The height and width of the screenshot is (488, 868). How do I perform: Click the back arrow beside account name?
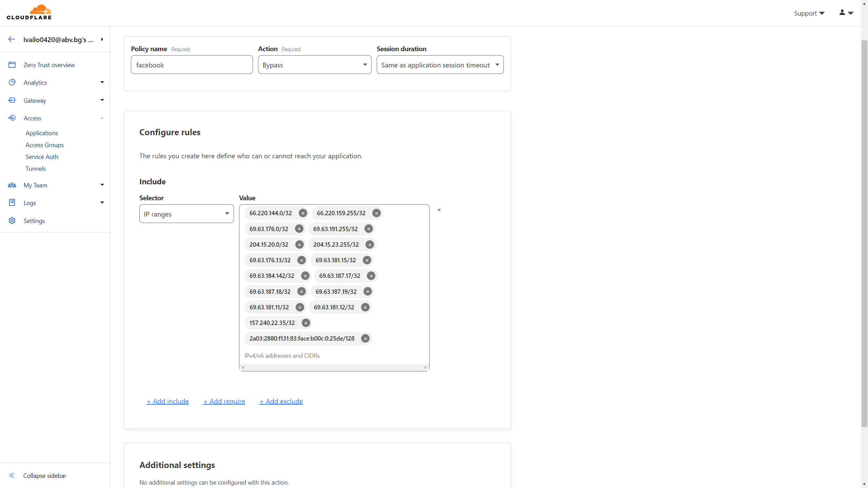click(12, 39)
